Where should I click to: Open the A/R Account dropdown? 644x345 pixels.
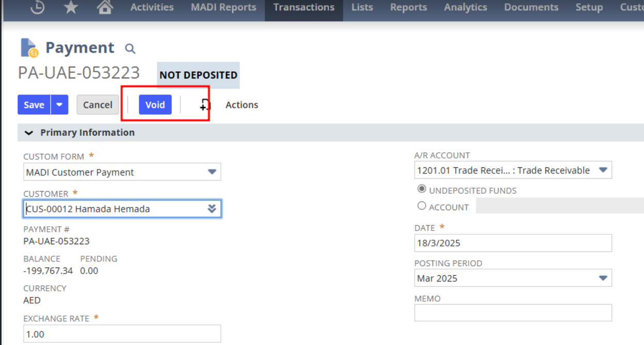pyautogui.click(x=602, y=170)
